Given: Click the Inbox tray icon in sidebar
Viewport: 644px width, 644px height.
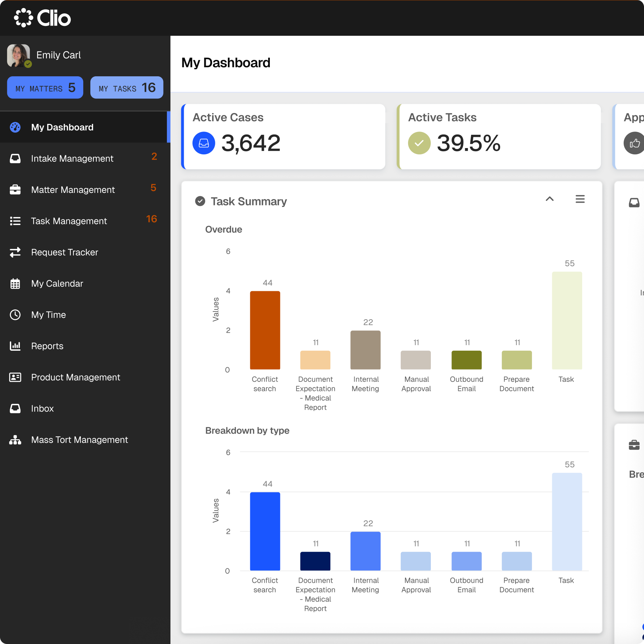Looking at the screenshot, I should coord(15,408).
